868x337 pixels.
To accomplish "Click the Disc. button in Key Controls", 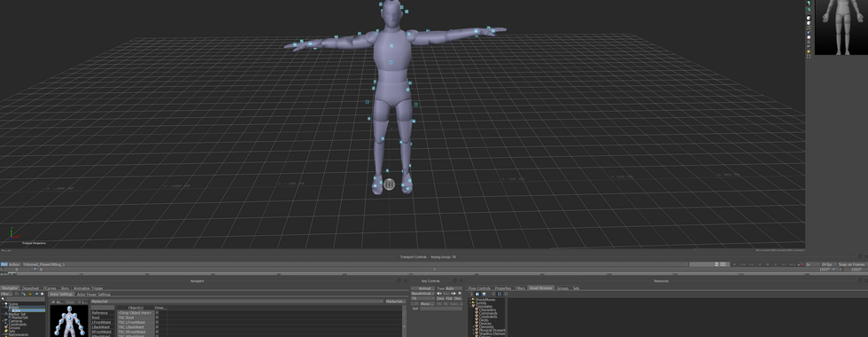I will (x=458, y=298).
